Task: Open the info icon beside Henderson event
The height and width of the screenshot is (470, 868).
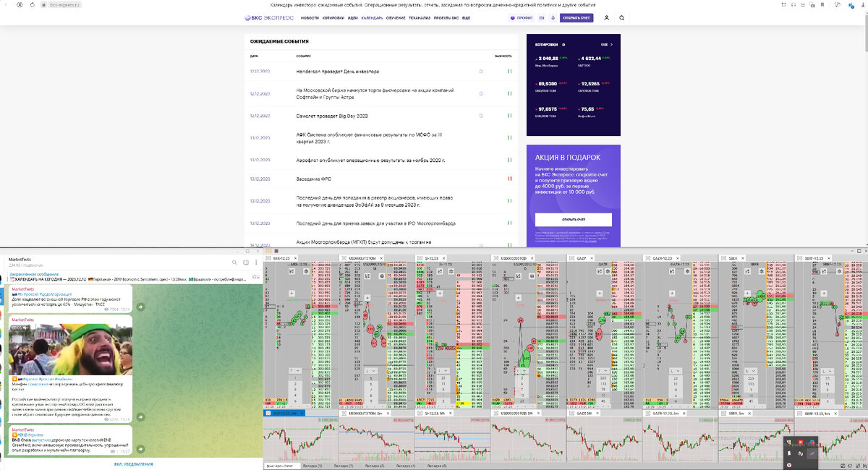Action: tap(481, 72)
